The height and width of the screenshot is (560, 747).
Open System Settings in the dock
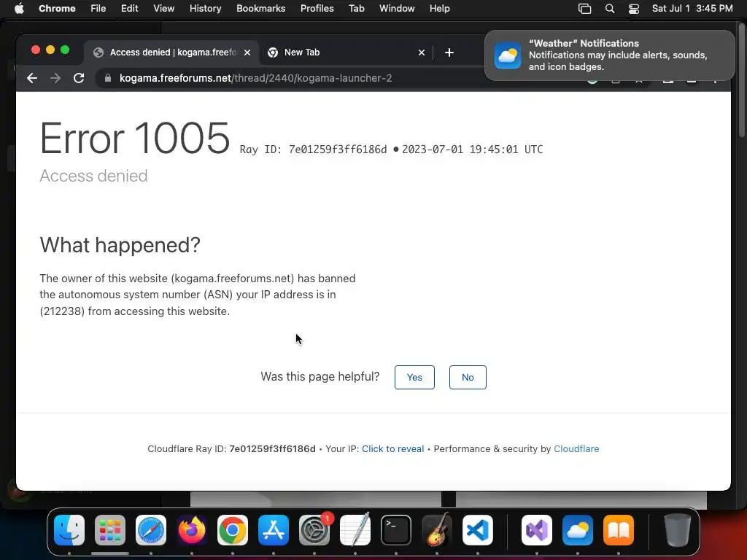[314, 530]
